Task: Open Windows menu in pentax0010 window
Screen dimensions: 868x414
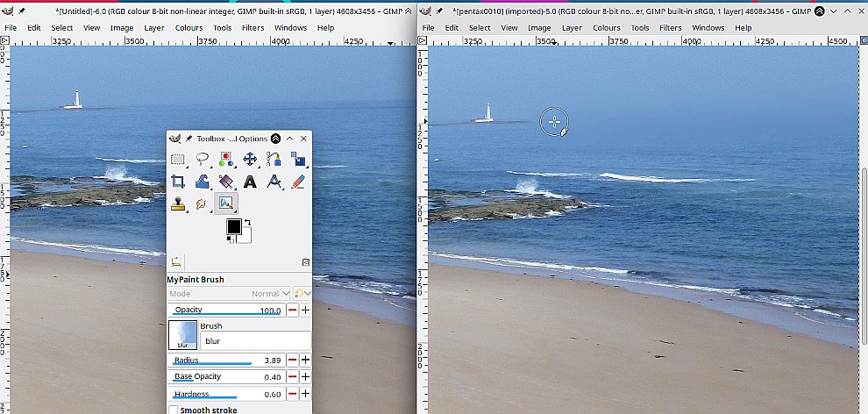Action: pos(708,28)
